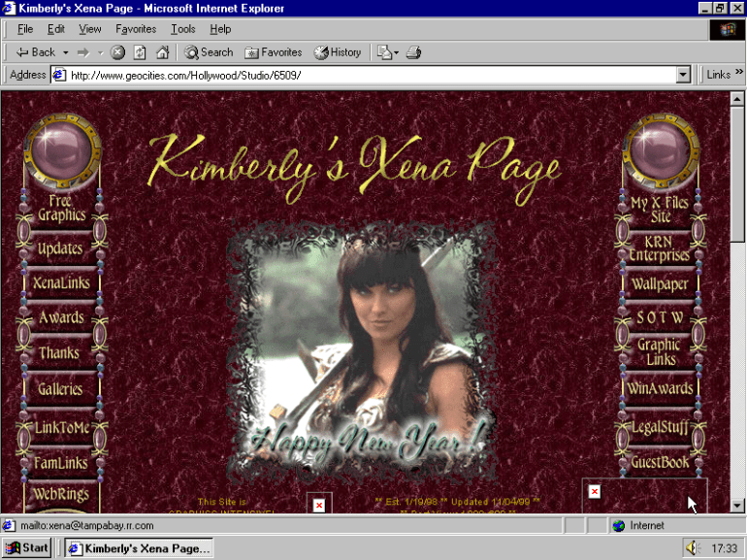
Task: Stop page loading with Stop icon
Action: tap(117, 52)
